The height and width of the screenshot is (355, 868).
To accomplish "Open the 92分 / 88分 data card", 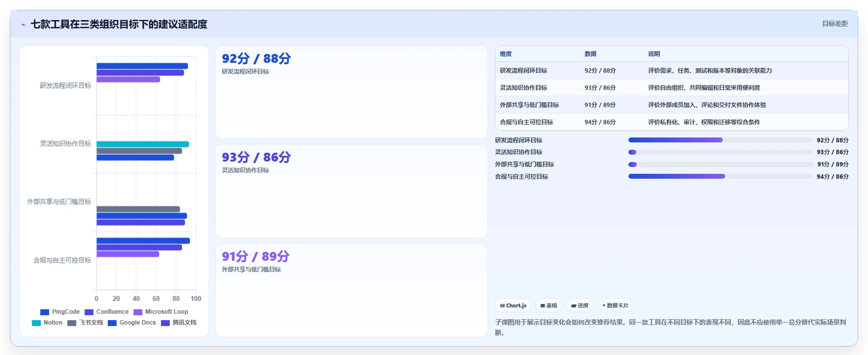I will coord(352,92).
